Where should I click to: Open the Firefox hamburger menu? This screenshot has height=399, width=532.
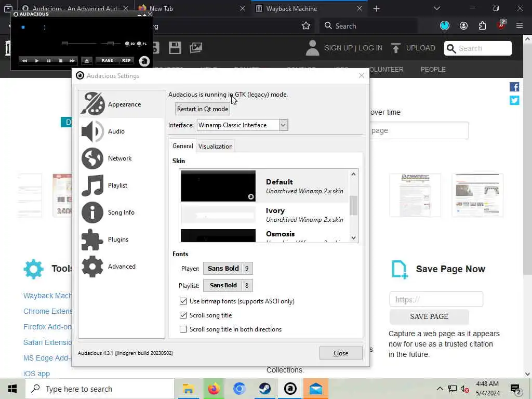[x=520, y=26]
